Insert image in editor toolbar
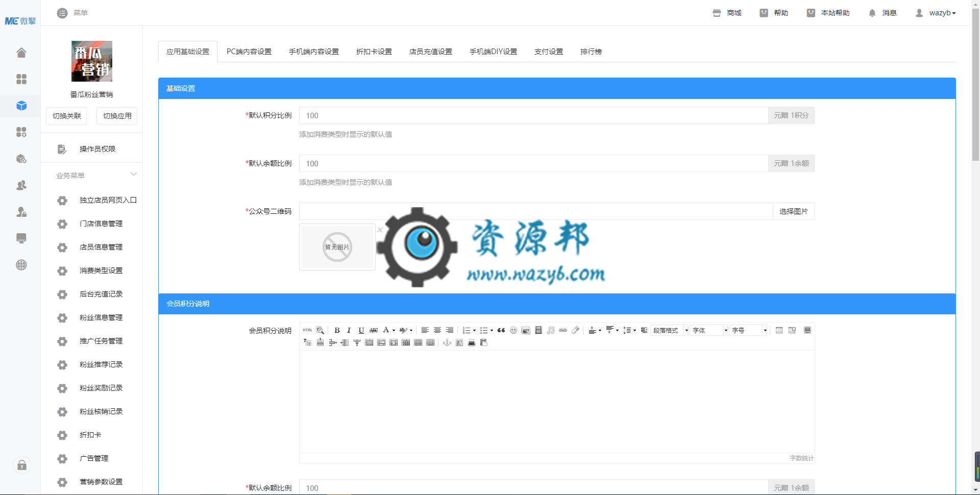 [526, 330]
